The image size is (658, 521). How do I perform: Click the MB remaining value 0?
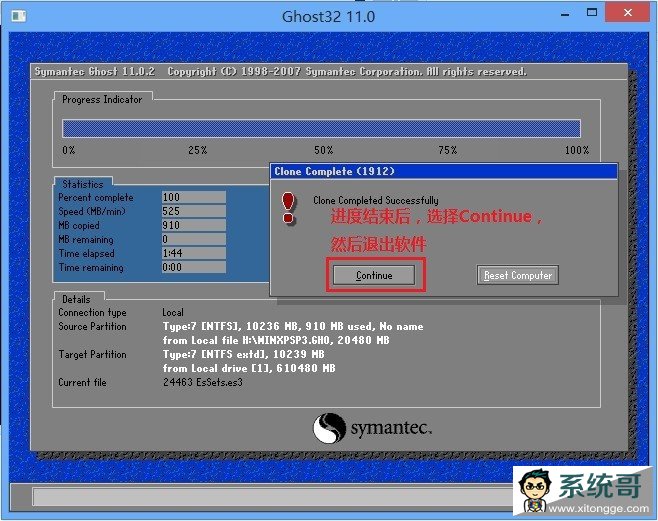pos(194,239)
